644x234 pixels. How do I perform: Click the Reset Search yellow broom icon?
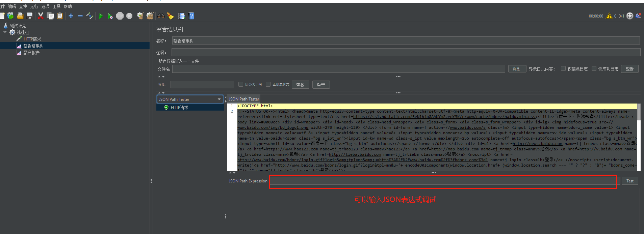tap(171, 16)
